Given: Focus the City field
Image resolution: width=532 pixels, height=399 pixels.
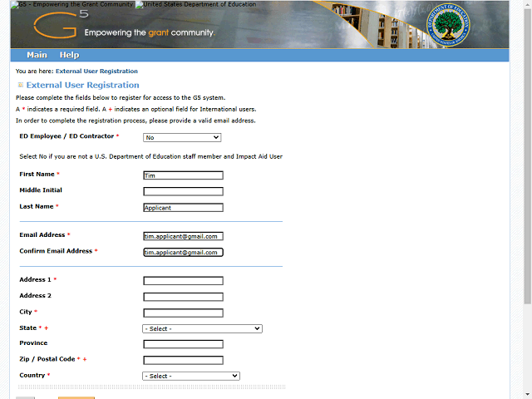Looking at the screenshot, I should [183, 313].
